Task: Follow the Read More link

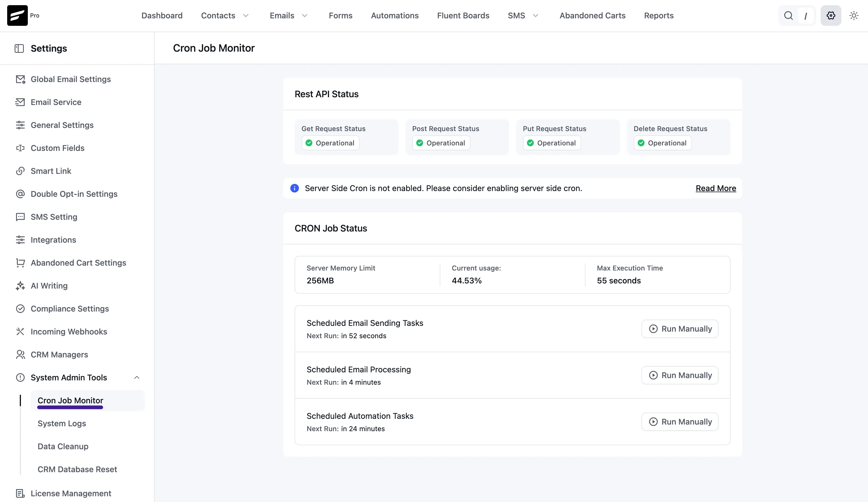Action: click(716, 188)
